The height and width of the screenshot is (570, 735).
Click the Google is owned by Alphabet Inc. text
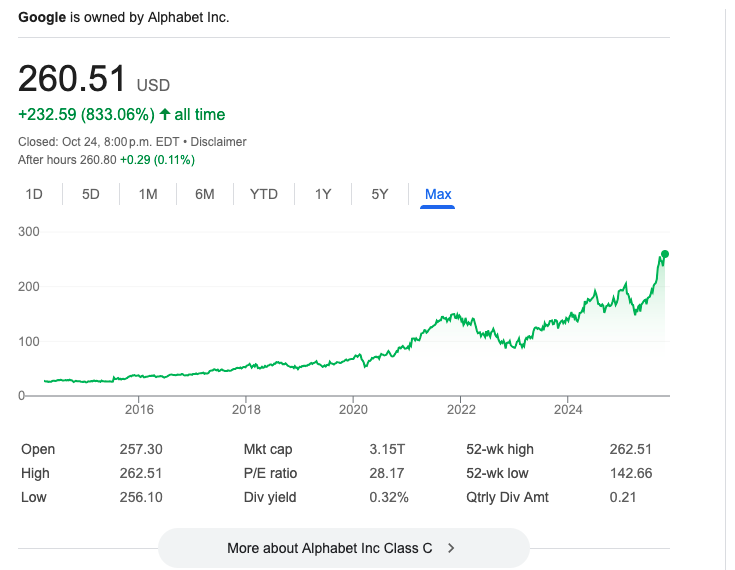click(124, 17)
